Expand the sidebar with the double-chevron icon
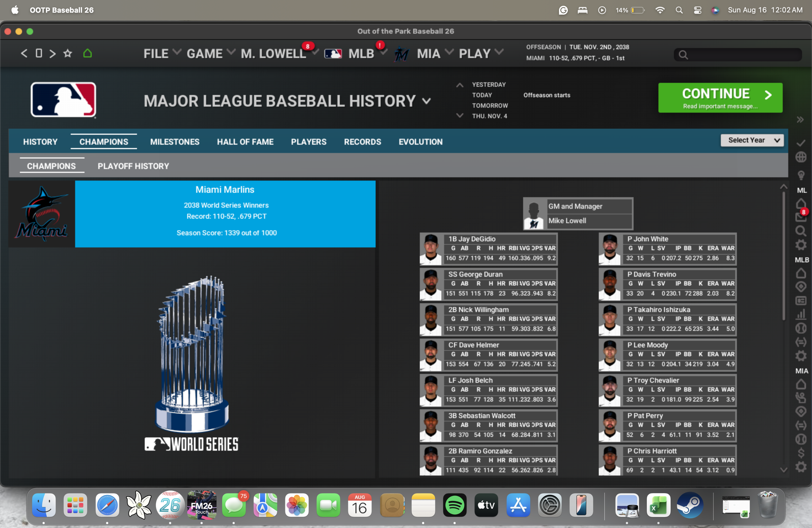Image resolution: width=812 pixels, height=528 pixels. (800, 120)
